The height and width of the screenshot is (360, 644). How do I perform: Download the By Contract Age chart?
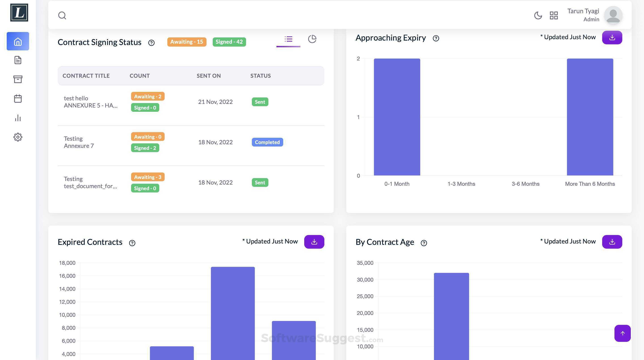(x=612, y=241)
